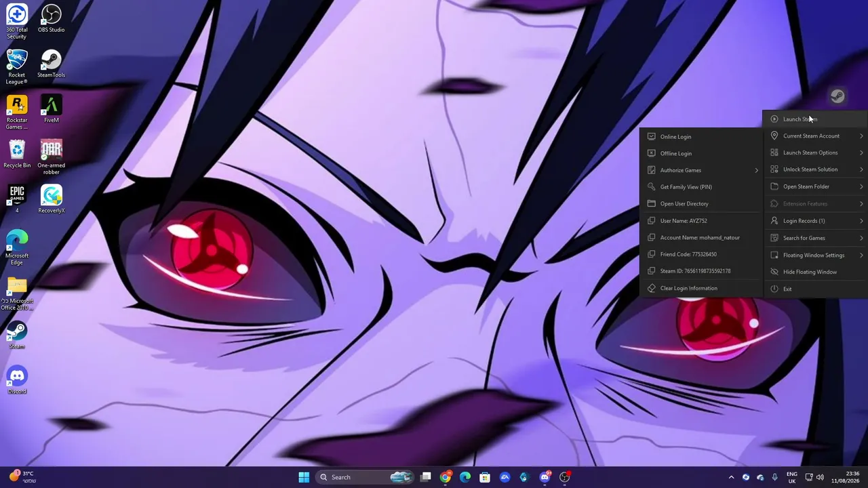Viewport: 868px width, 488px height.
Task: Open Discord from the taskbar
Action: point(545,477)
